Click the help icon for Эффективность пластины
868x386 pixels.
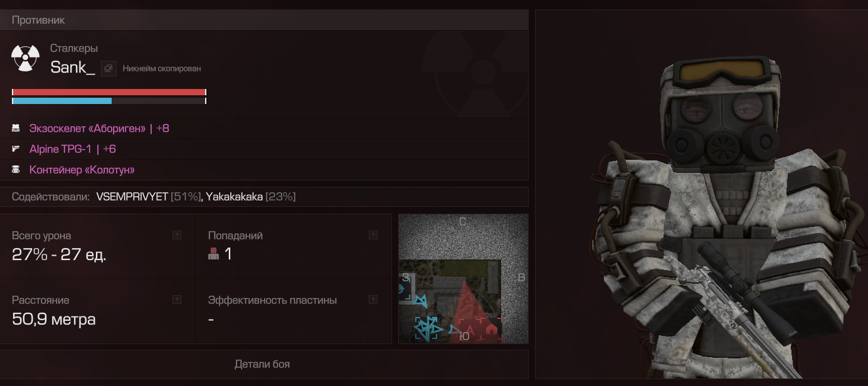tap(373, 300)
